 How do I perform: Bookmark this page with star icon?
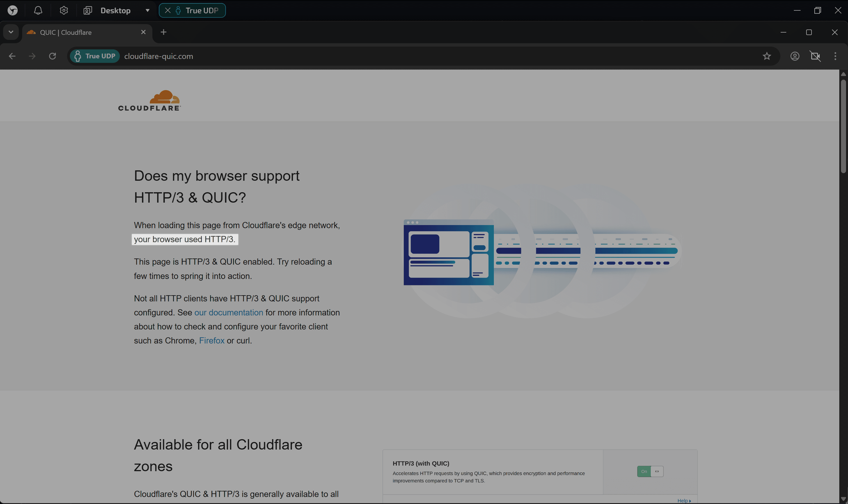pyautogui.click(x=767, y=56)
